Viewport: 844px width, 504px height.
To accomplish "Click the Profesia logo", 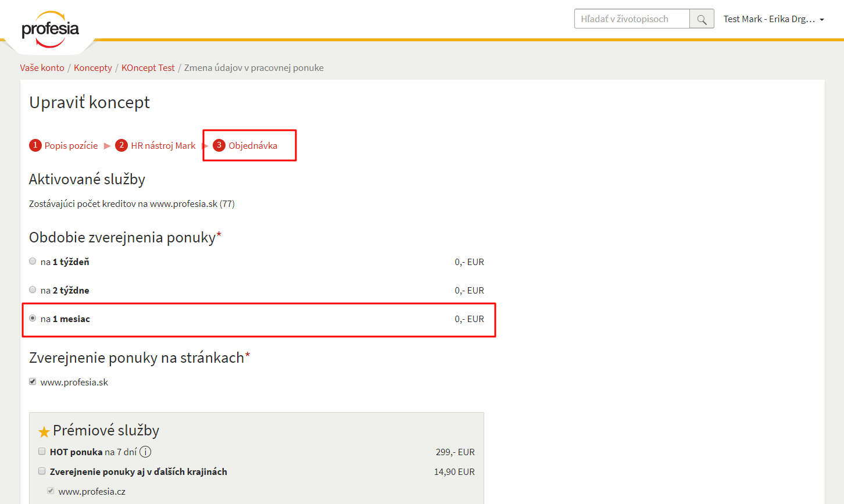I will tap(50, 29).
